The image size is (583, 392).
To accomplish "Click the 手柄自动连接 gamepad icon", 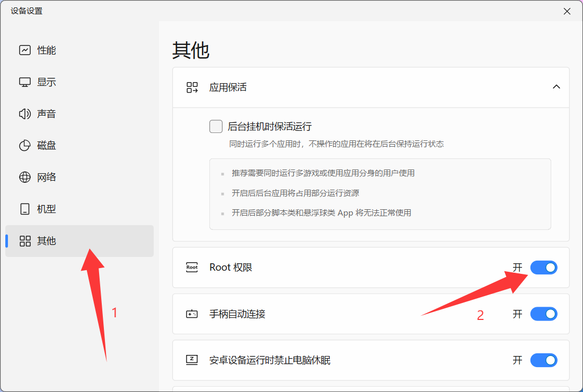I will coord(192,314).
